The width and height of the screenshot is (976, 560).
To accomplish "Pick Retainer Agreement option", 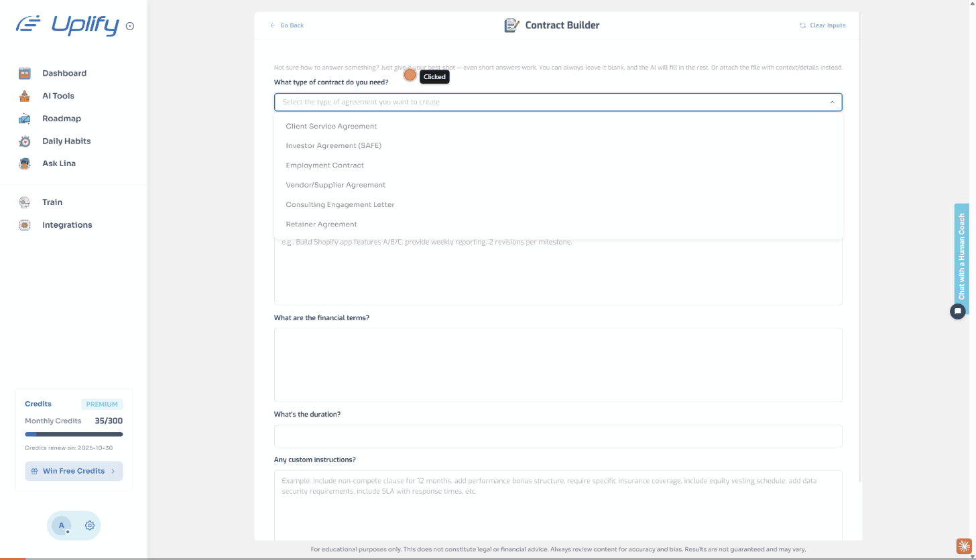I will (x=321, y=224).
